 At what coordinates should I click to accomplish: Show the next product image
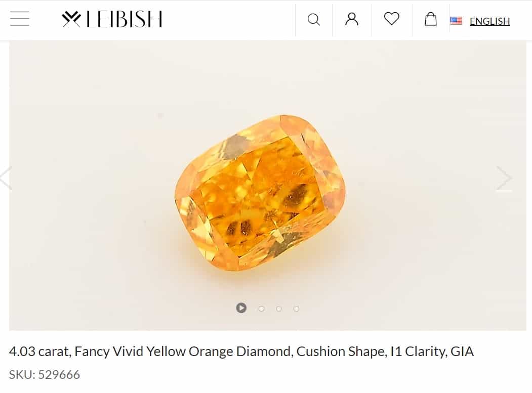(x=504, y=178)
